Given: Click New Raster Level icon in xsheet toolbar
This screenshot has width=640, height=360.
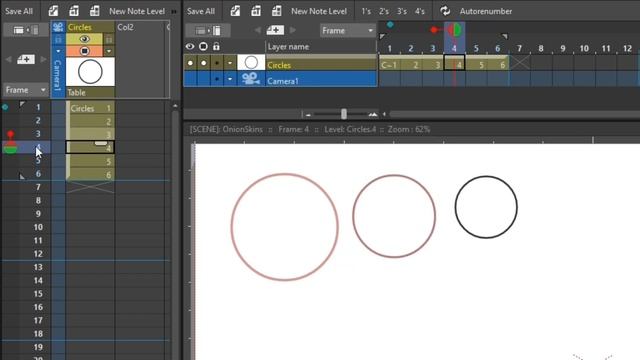Looking at the screenshot, I should pyautogui.click(x=95, y=11).
